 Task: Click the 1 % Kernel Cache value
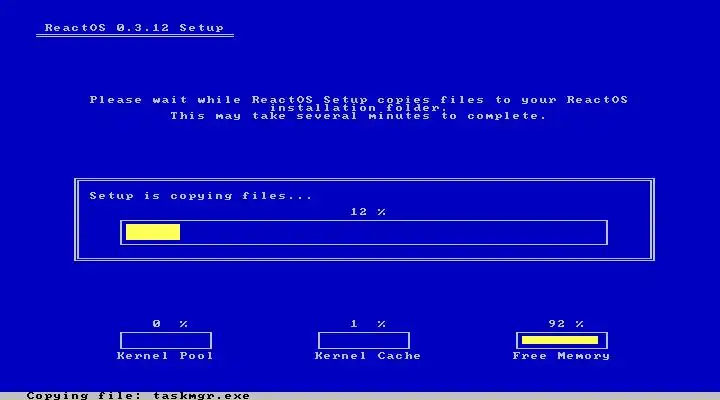coord(368,324)
